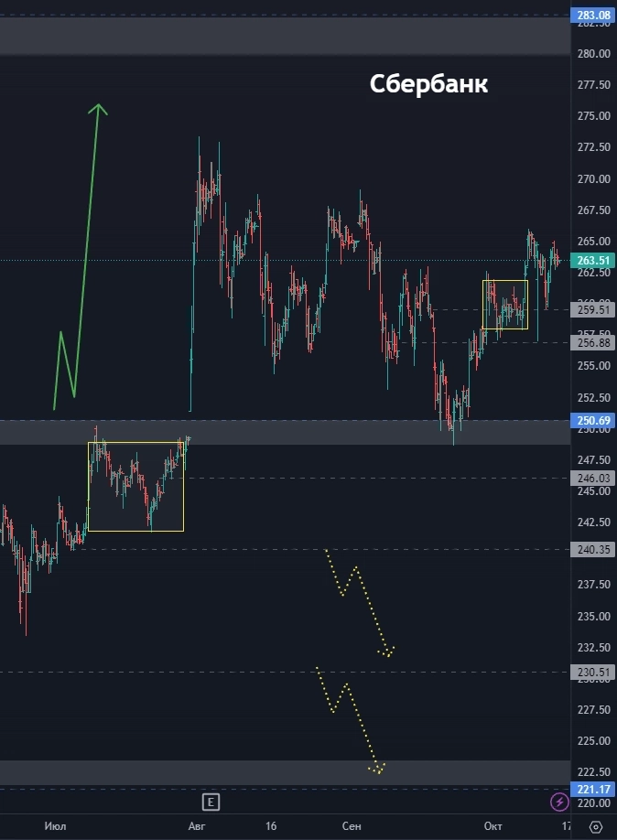Click the 247.50 price scale value
Image resolution: width=617 pixels, height=840 pixels.
pyautogui.click(x=593, y=459)
